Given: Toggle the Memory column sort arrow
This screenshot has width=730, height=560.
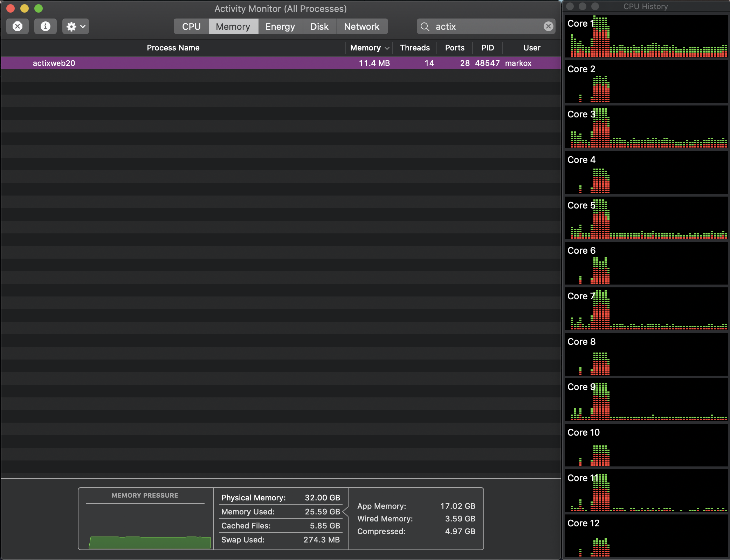Looking at the screenshot, I should pos(387,48).
